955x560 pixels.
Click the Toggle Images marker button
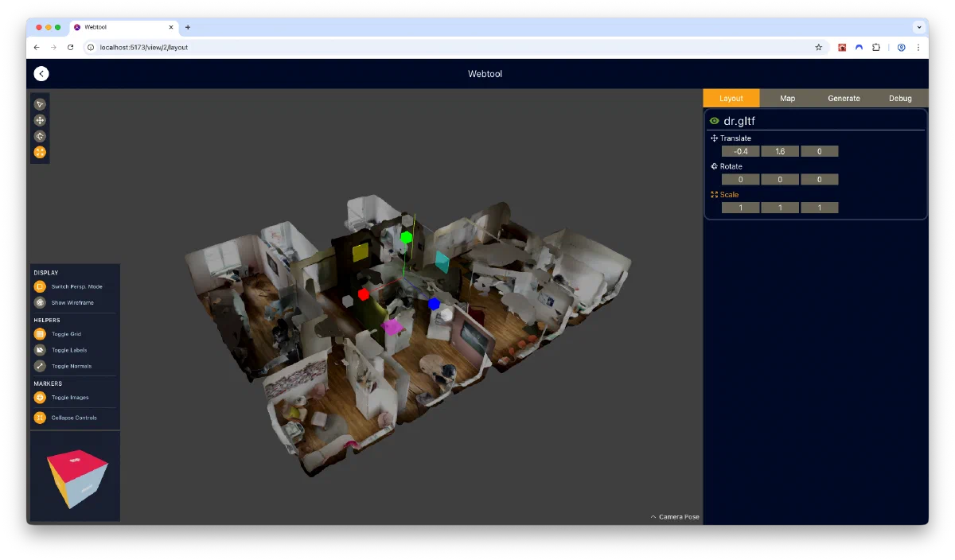(40, 397)
